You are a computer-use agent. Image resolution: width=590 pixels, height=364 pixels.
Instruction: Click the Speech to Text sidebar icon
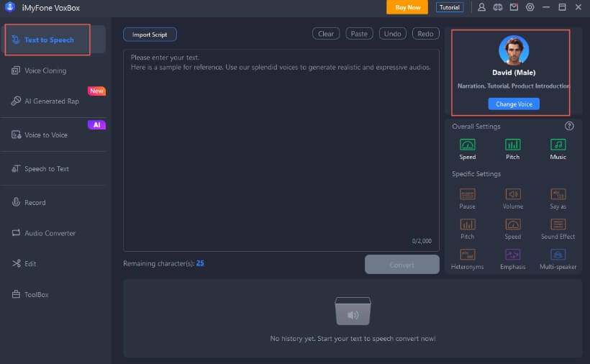[x=16, y=168]
